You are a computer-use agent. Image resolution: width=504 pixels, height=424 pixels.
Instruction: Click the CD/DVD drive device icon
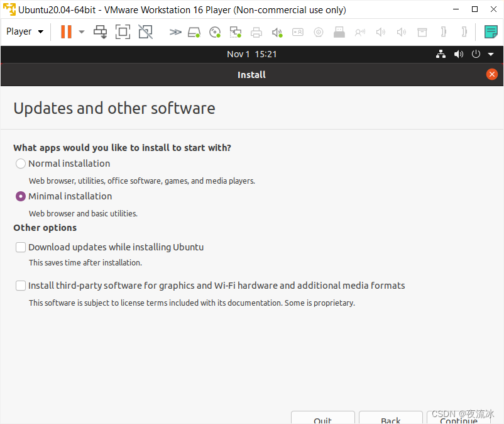click(x=215, y=32)
